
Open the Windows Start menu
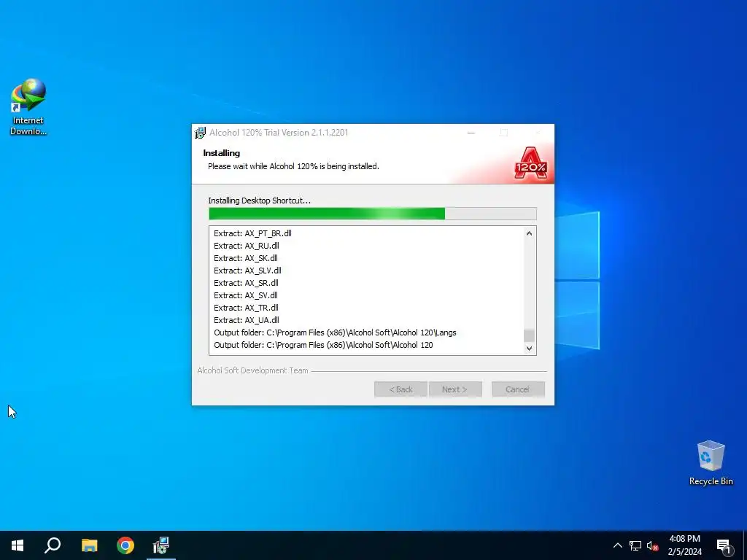coord(18,545)
